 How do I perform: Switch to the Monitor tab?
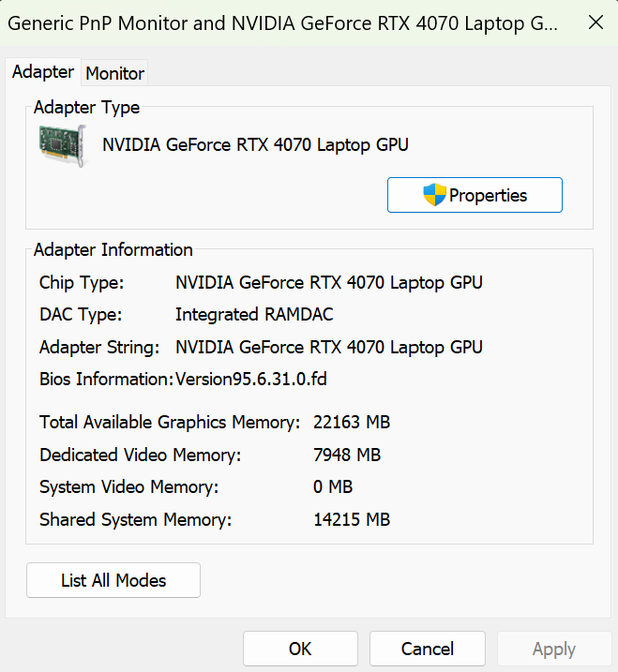tap(115, 73)
